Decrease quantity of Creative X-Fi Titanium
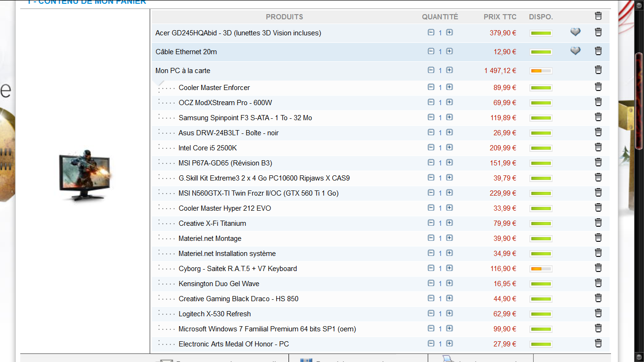This screenshot has width=644, height=362. [x=431, y=223]
